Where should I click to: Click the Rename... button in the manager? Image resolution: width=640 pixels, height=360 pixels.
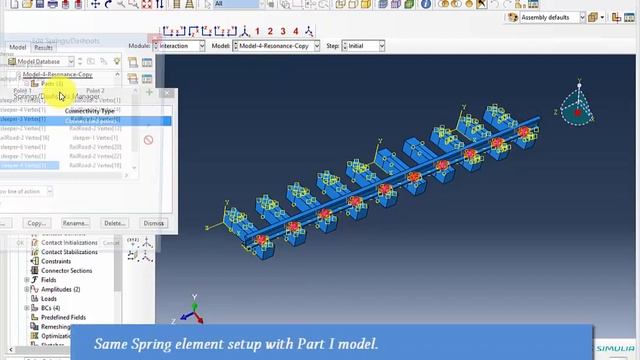[75, 223]
